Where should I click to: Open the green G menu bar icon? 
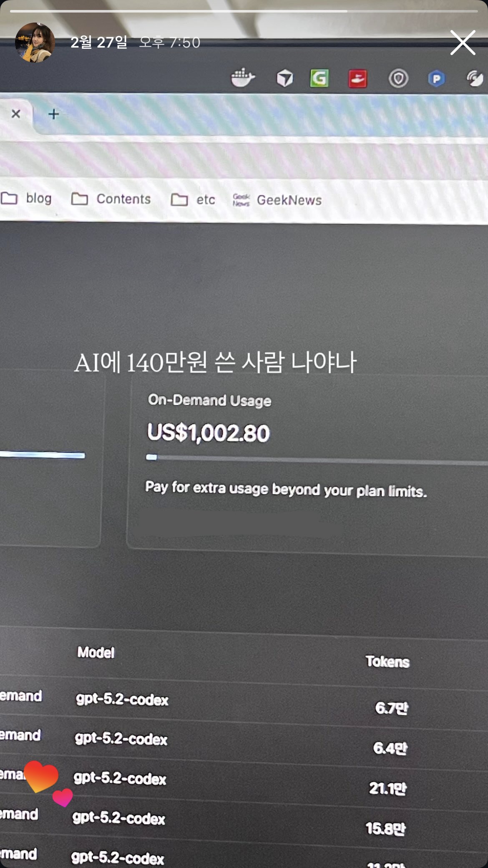pyautogui.click(x=319, y=78)
